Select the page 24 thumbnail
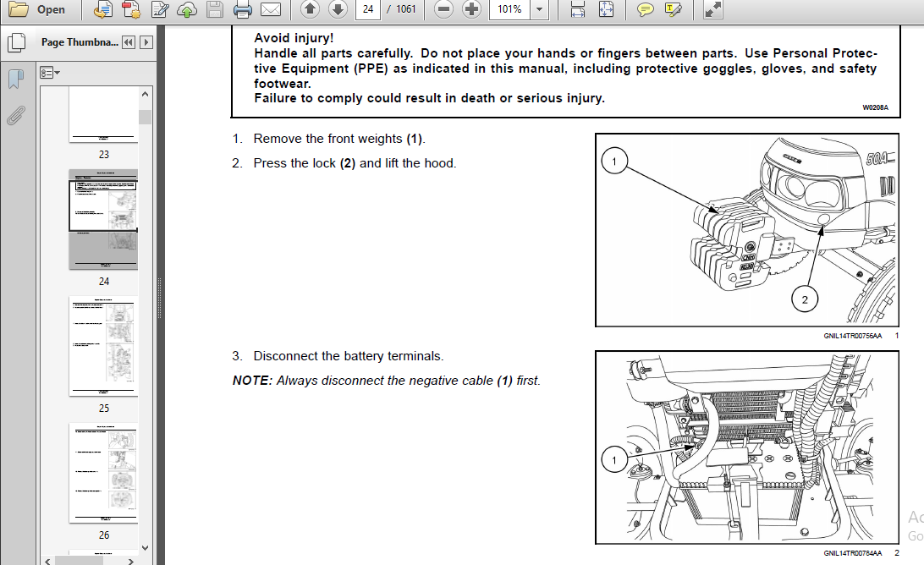 103,219
